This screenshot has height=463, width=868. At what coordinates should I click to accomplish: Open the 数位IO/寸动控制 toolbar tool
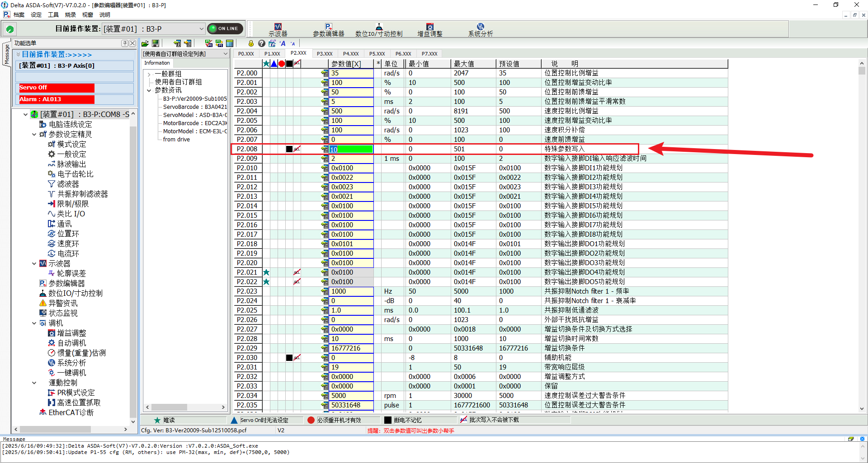[379, 30]
